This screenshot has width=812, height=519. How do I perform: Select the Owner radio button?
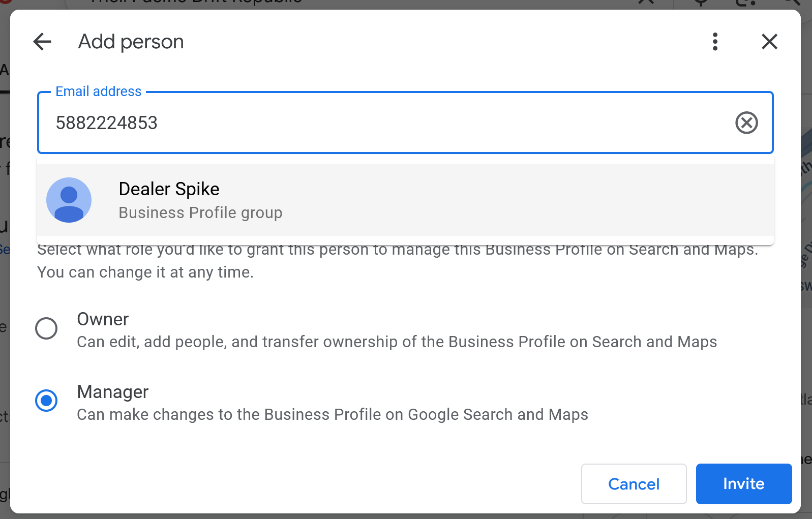[46, 328]
